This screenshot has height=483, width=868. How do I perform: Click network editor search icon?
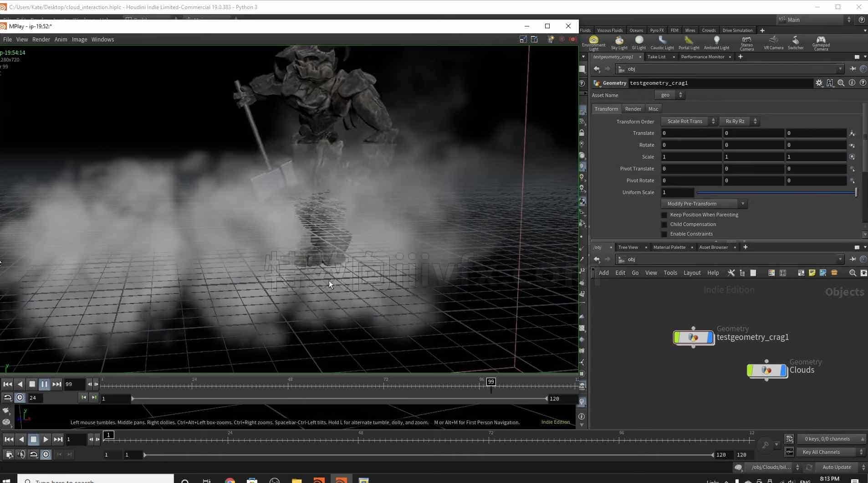[x=853, y=273]
